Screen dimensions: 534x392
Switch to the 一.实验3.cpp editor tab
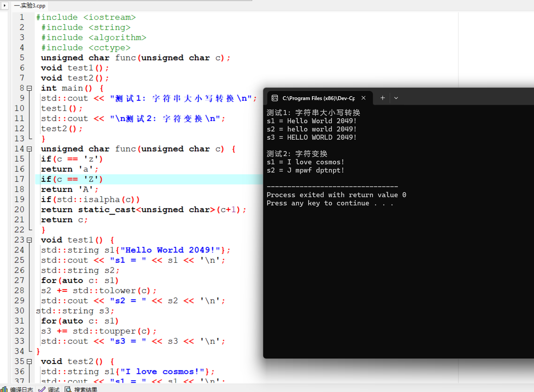tap(30, 6)
